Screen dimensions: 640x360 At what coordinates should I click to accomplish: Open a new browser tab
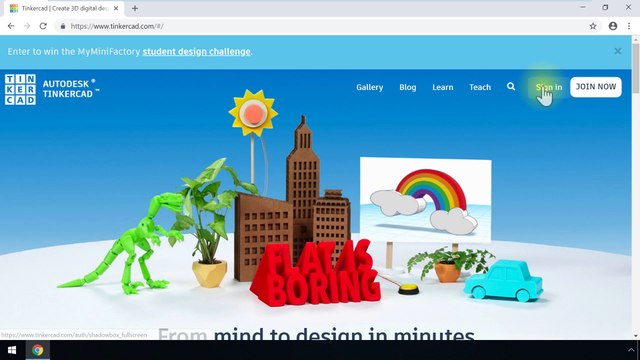click(x=135, y=8)
